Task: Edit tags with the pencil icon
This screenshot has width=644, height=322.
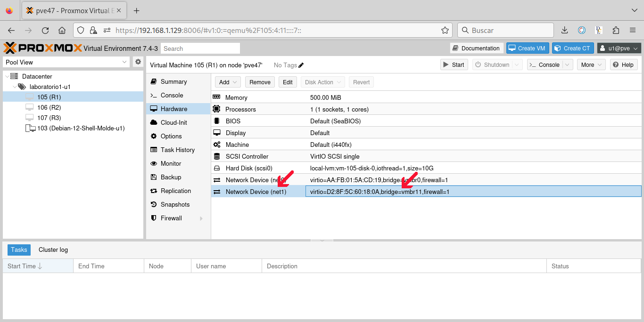Action: tap(301, 65)
